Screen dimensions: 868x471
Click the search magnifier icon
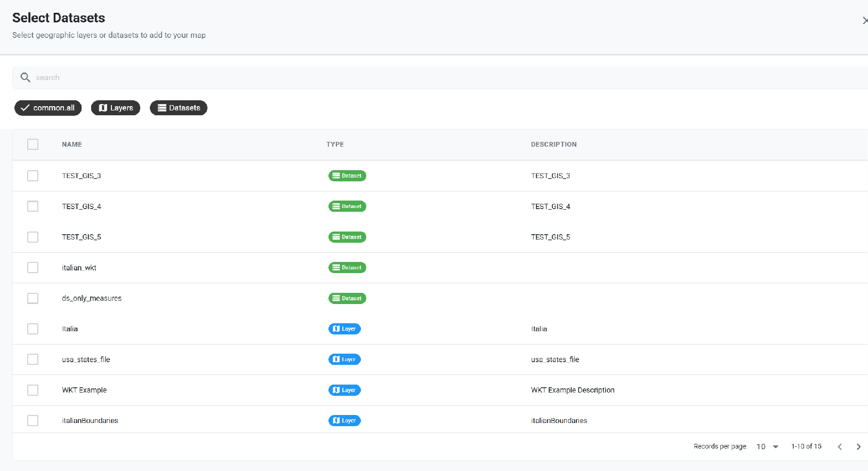[x=25, y=77]
